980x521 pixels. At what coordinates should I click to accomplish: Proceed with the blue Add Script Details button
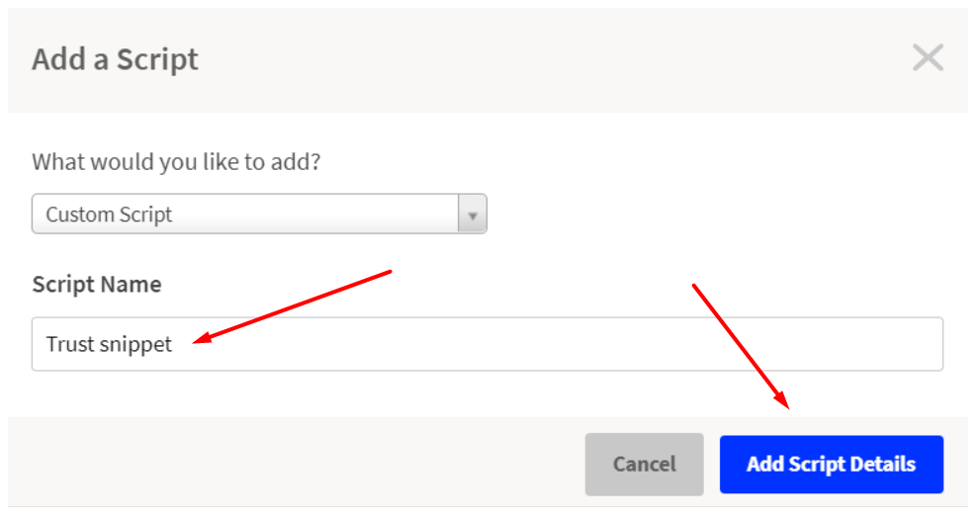832,464
